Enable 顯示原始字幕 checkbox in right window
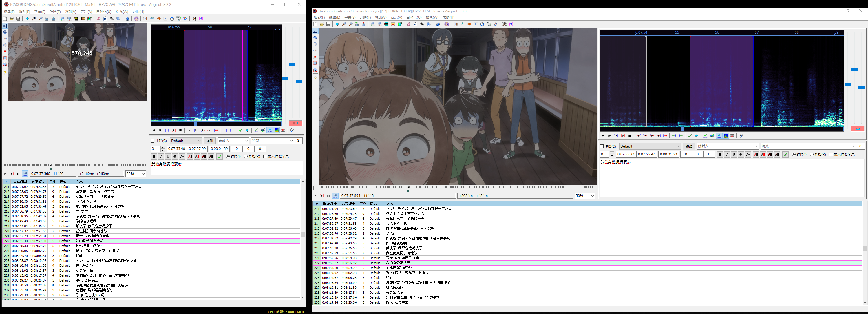868x314 pixels. point(831,155)
